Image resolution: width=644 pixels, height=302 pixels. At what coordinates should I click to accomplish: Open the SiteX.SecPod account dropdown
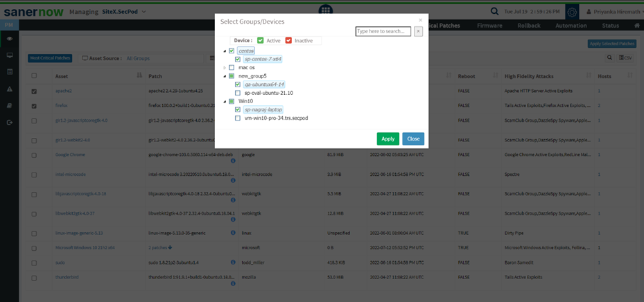[x=124, y=12]
